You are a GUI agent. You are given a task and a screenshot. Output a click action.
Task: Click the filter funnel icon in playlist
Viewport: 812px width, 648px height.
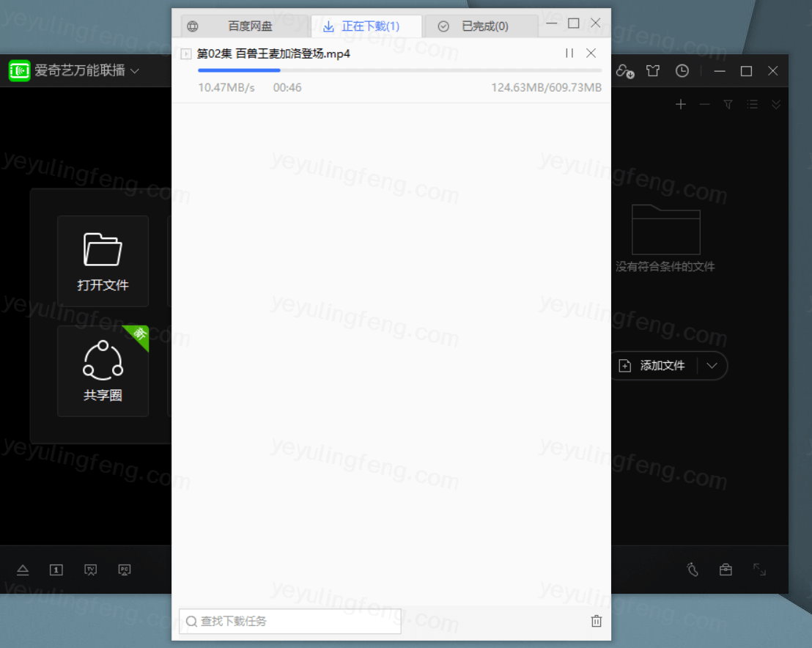(728, 105)
